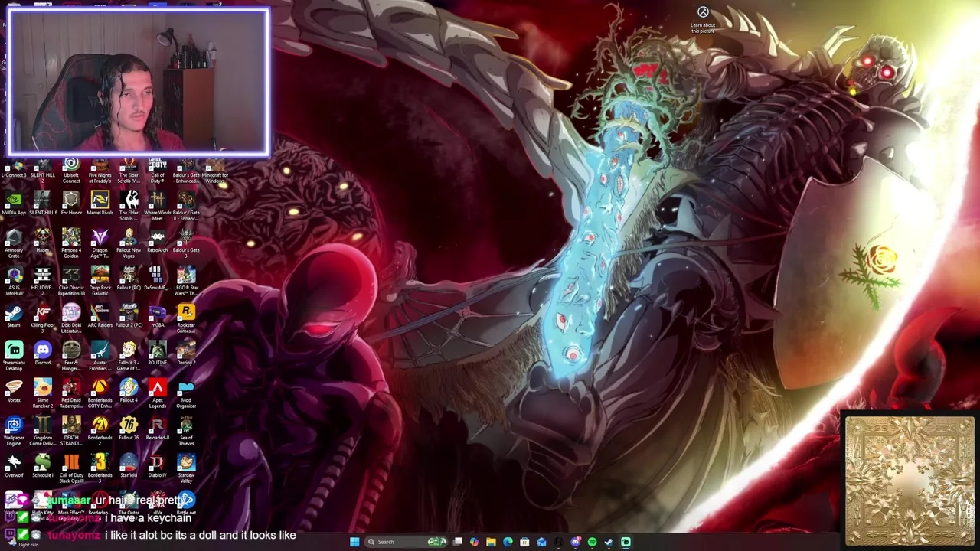This screenshot has height=551, width=980.
Task: Open Task View on the taskbar
Action: (x=458, y=542)
